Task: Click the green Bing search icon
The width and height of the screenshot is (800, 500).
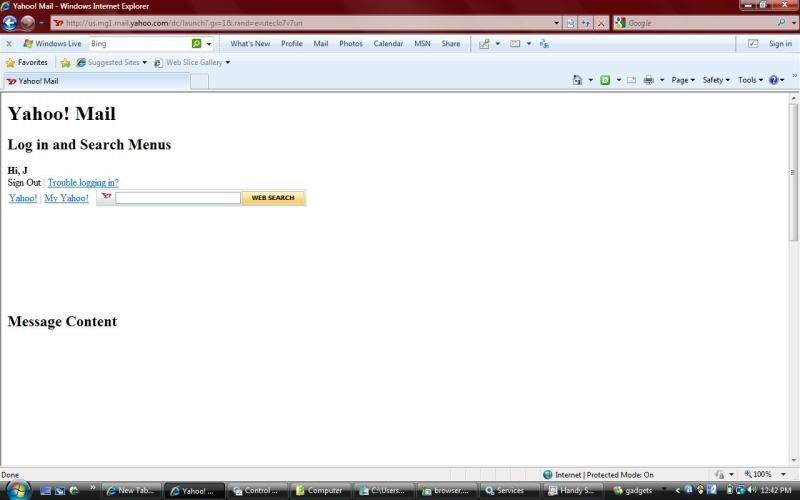Action: [196, 44]
